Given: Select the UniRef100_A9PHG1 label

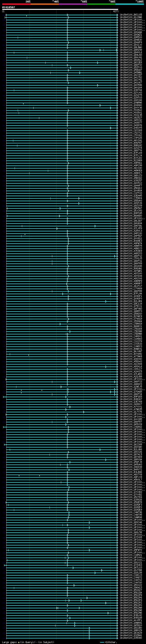Looking at the screenshot, I should point(131,163).
